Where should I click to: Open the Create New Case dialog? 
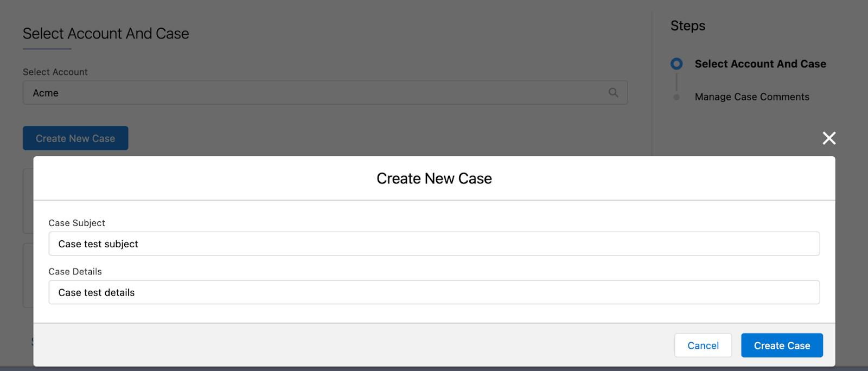point(75,138)
